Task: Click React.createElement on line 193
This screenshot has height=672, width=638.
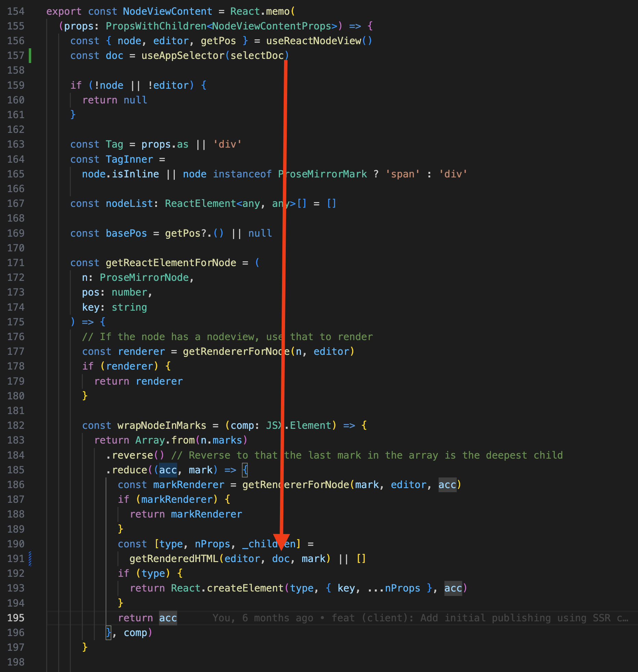Action: click(227, 588)
